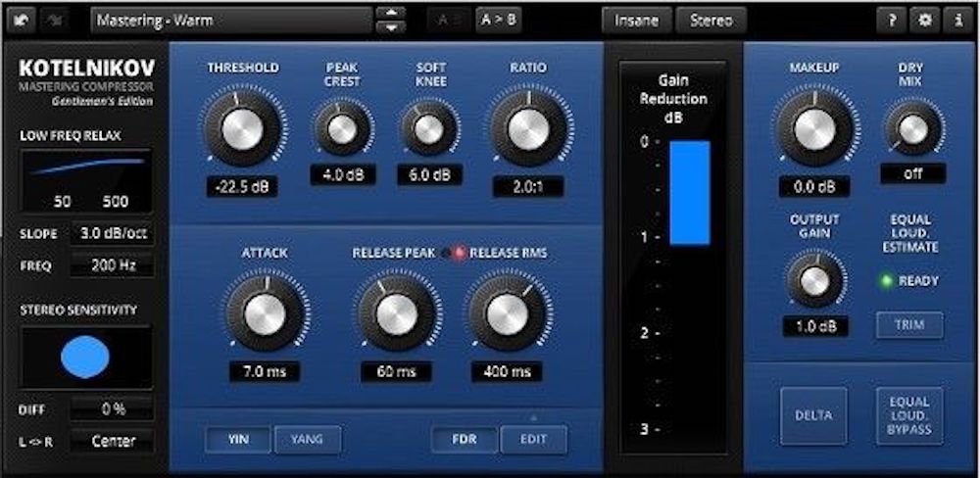Open the Stereo channel mode dropdown
The height and width of the screenshot is (478, 980).
pos(710,20)
